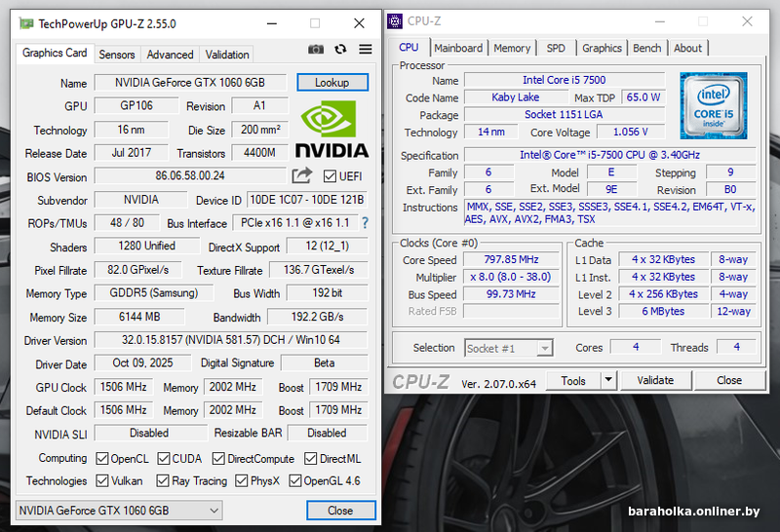The image size is (780, 532).
Task: Switch to the SPD tab
Action: pos(556,48)
